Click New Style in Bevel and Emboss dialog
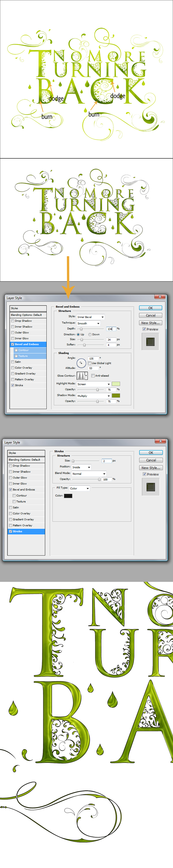Viewport: 173px width, 868px height. pos(151,323)
